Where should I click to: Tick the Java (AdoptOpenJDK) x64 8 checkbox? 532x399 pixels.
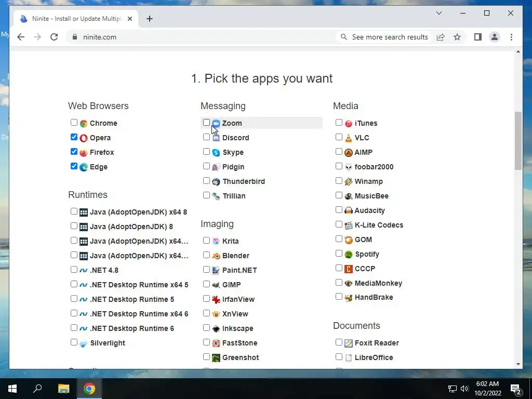pos(74,211)
